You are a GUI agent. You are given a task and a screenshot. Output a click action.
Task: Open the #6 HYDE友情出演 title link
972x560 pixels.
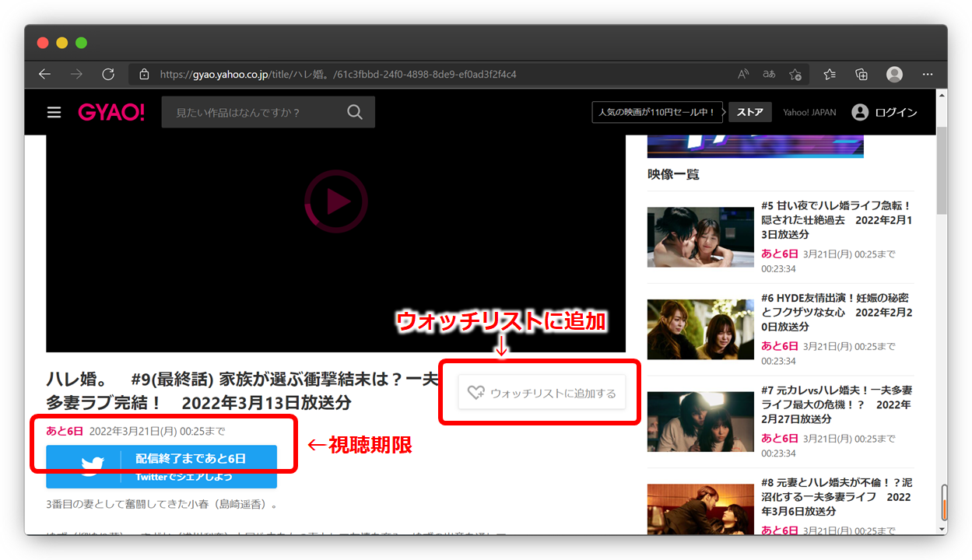(x=837, y=312)
